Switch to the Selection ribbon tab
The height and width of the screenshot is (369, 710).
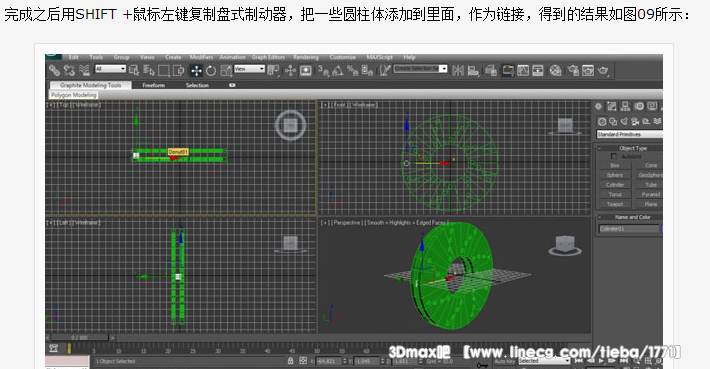click(197, 85)
